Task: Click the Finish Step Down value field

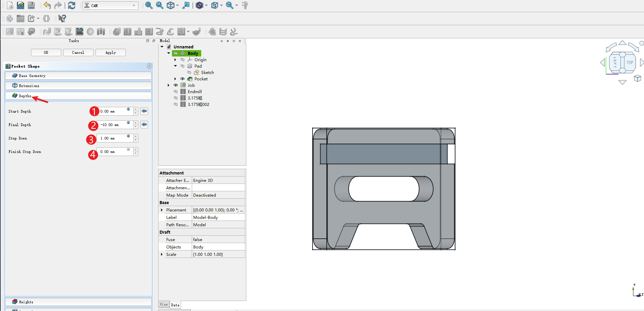Action: 115,152
